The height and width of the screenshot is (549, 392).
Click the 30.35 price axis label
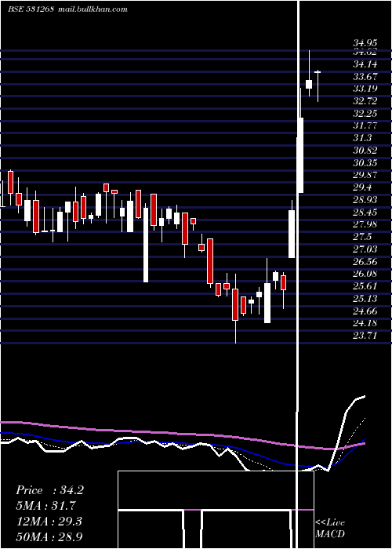coord(365,163)
